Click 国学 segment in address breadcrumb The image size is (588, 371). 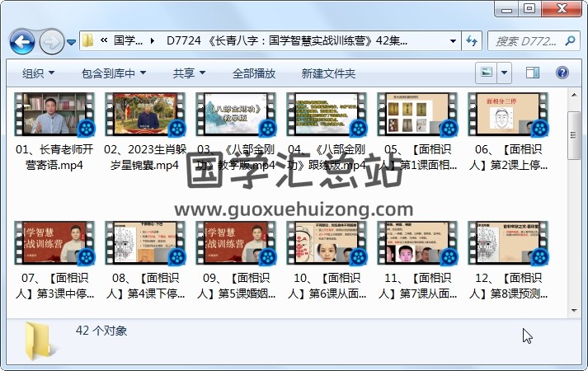[x=128, y=40]
